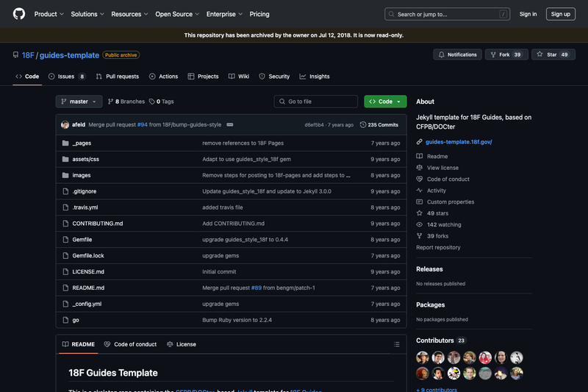Click the Go to file search field
The image size is (588, 392).
[316, 101]
